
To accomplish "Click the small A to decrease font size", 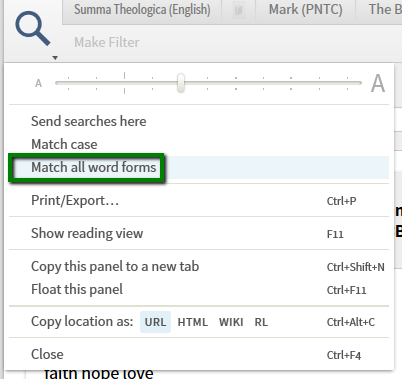I will 39,83.
